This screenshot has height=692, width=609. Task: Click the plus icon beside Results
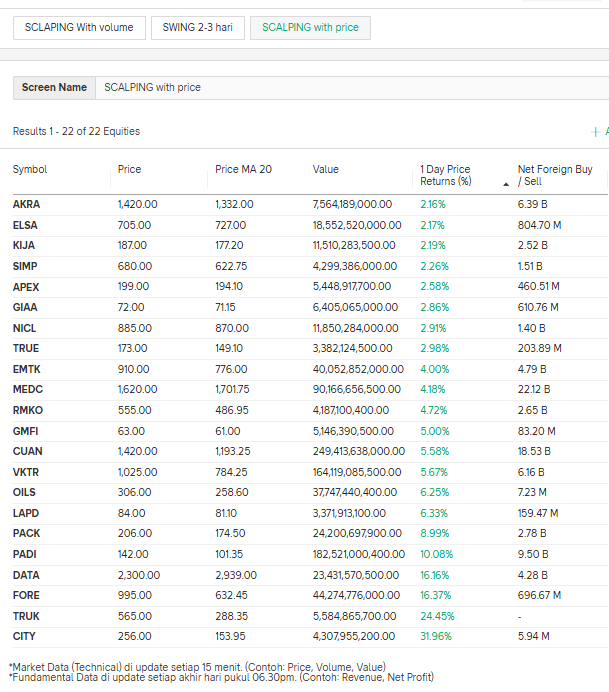[596, 132]
